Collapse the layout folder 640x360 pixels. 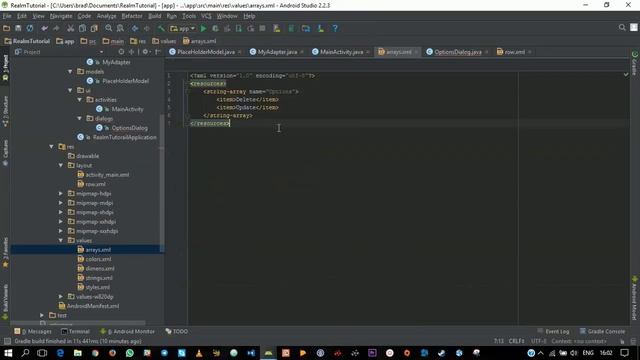(x=61, y=166)
